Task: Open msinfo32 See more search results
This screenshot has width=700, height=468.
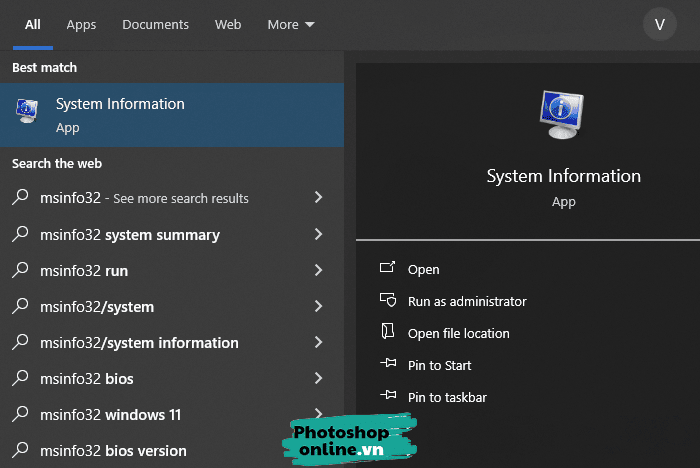Action: pos(144,198)
